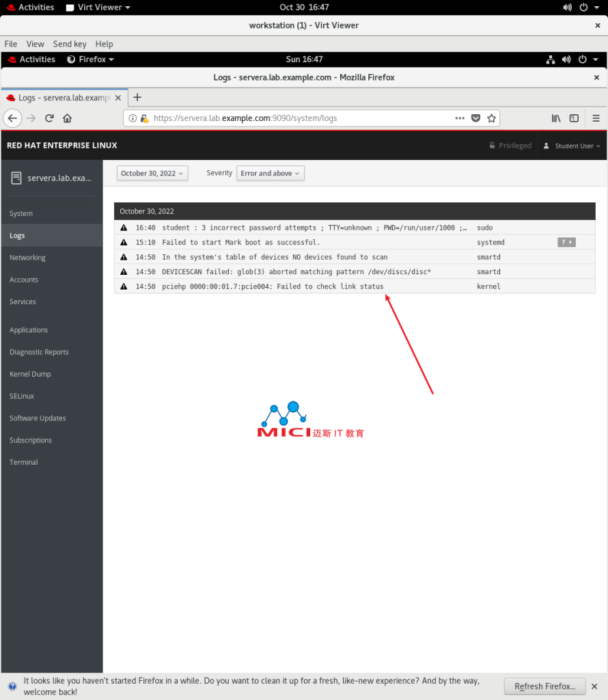Click the notification bar info icon
The image size is (608, 700).
tap(12, 686)
